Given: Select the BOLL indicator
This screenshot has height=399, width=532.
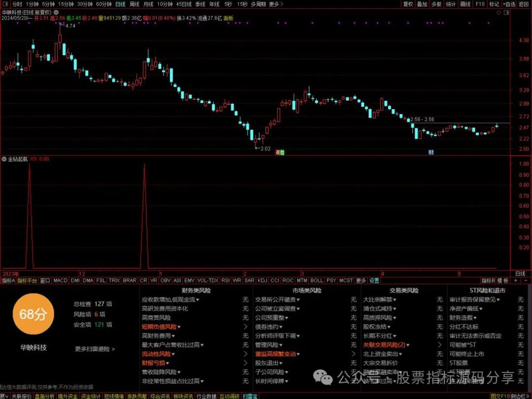Looking at the screenshot, I should click(x=317, y=281).
